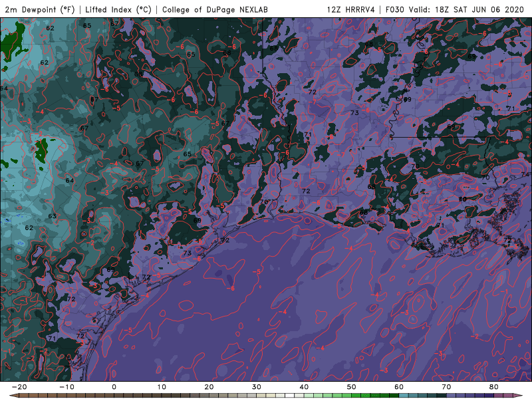Screen dimensions: 532x399
Task: Click the "0" color scale label
Action: [x=114, y=387]
